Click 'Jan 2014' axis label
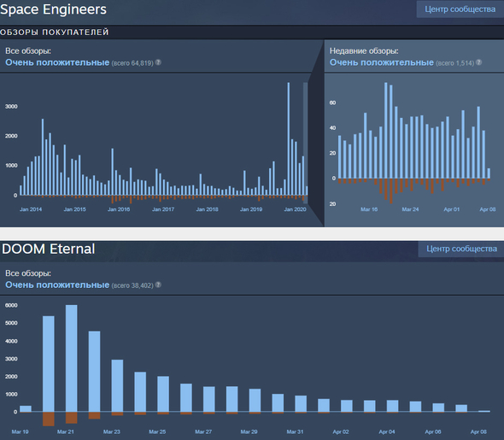This screenshot has width=504, height=440. point(31,209)
